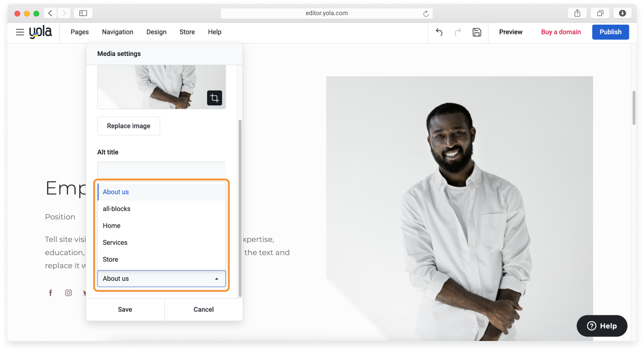Select "Home" from the page dropdown list

(111, 225)
